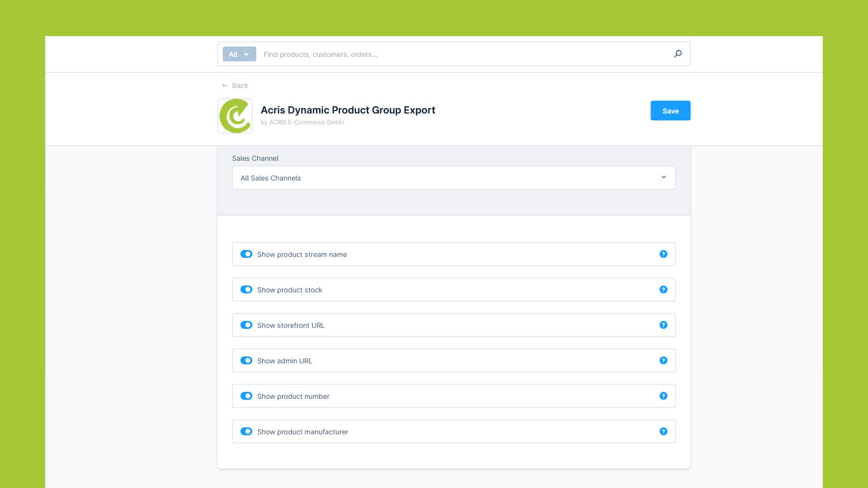Disable Show product manufacturer switch

coord(246,432)
